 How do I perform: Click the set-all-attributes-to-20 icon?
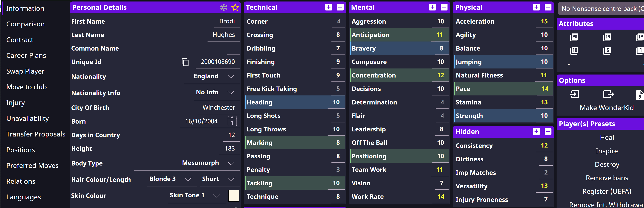574,37
